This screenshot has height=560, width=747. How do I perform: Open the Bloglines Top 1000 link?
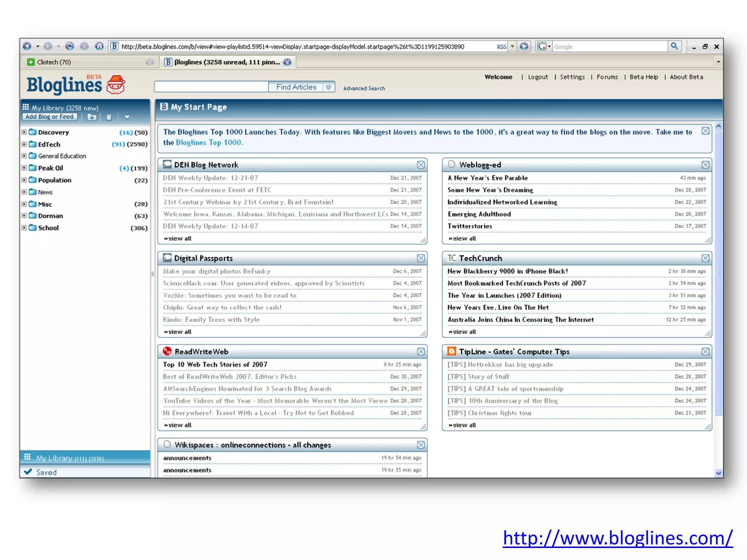tap(208, 143)
